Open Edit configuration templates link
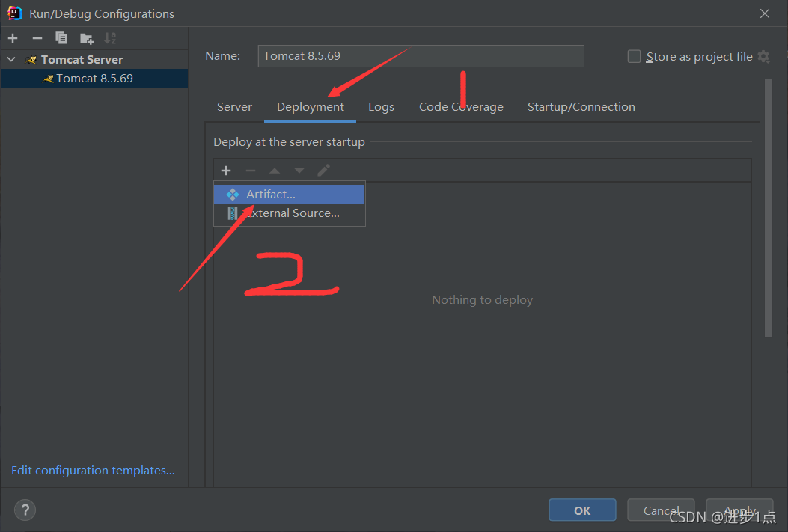Screen dimensions: 788x532 pos(93,470)
